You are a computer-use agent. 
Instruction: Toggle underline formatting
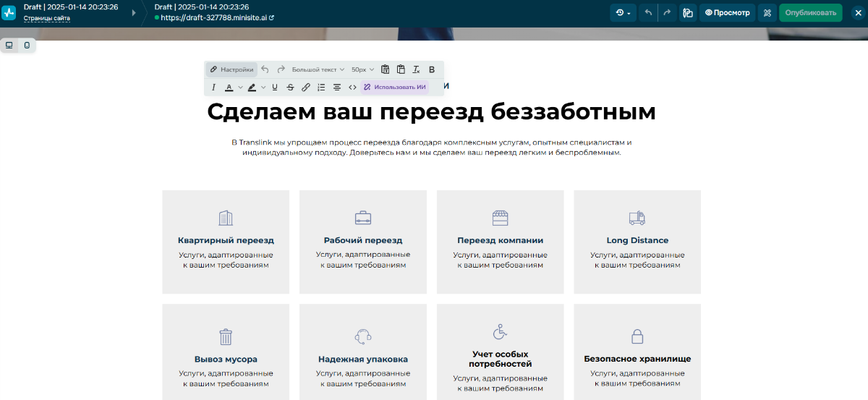(275, 88)
